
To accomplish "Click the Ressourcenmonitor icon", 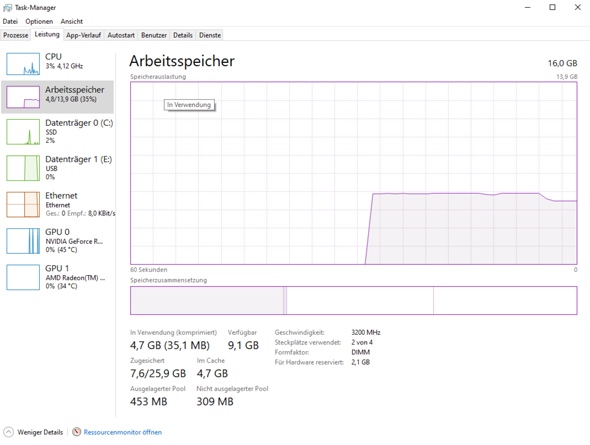I will (76, 432).
